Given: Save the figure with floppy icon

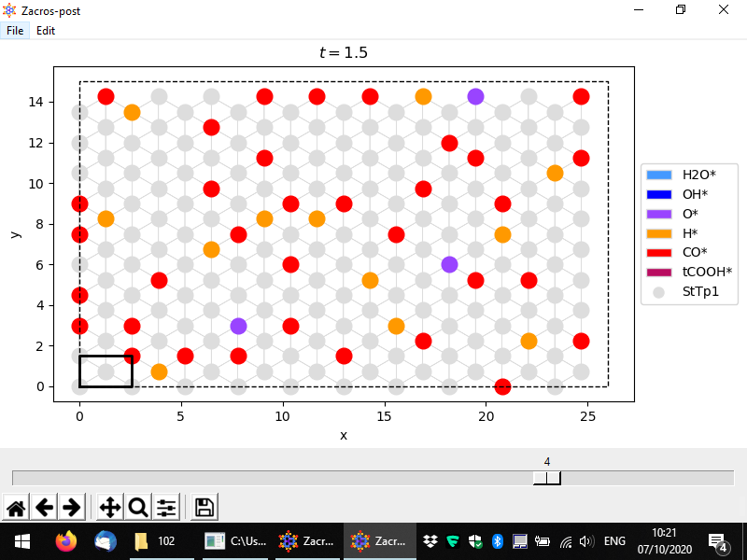Looking at the screenshot, I should click(204, 508).
